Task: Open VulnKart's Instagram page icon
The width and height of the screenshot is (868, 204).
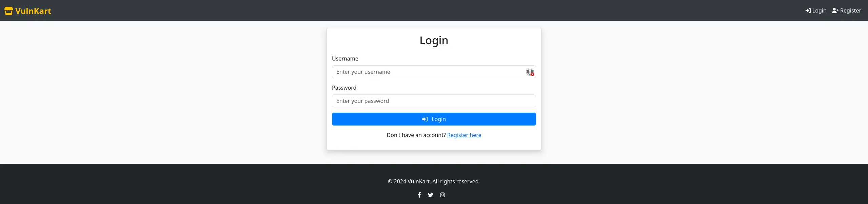Action: point(442,195)
